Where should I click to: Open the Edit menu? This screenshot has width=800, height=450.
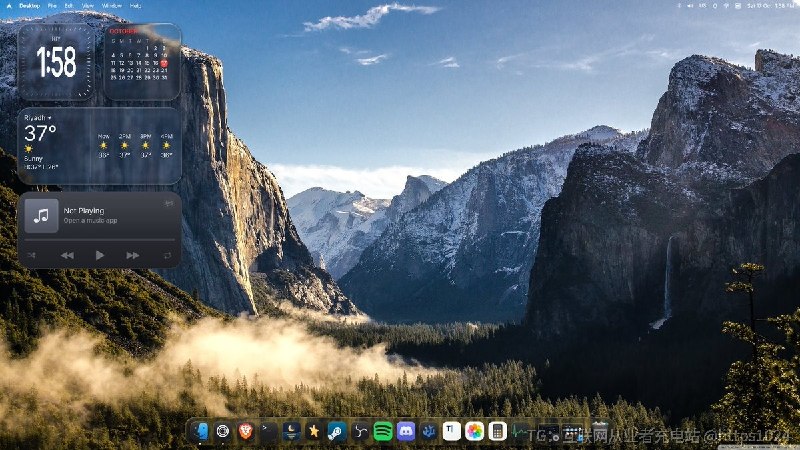pyautogui.click(x=68, y=6)
